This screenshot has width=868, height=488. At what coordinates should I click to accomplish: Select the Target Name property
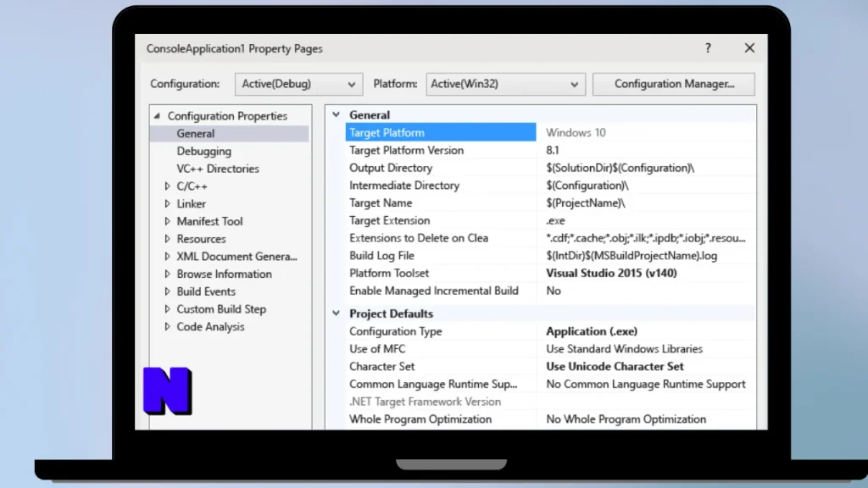(x=381, y=203)
